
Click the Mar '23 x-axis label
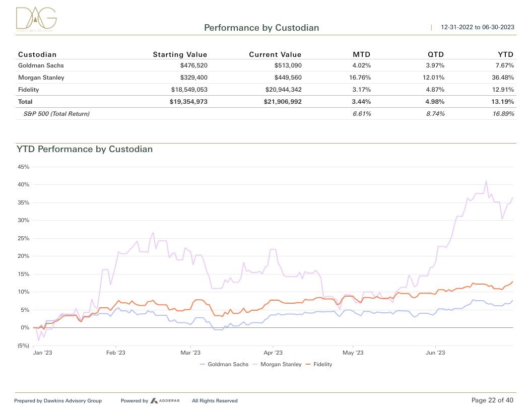pos(190,353)
